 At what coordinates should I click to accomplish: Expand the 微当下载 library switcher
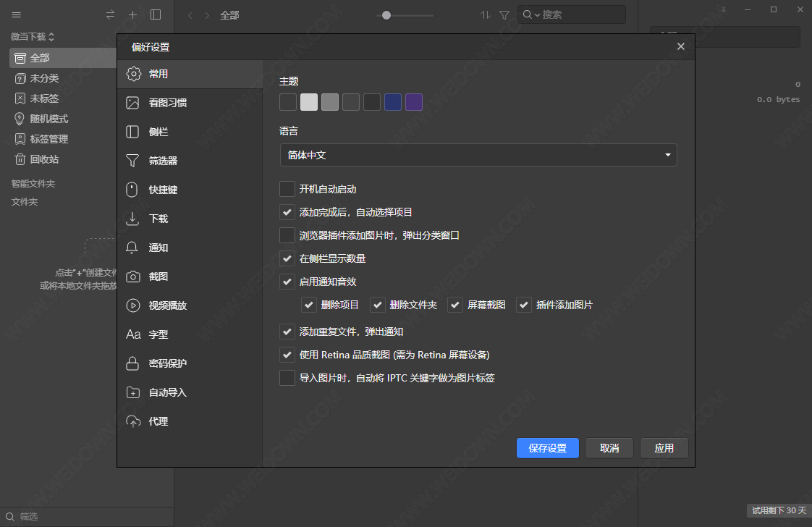[x=32, y=37]
